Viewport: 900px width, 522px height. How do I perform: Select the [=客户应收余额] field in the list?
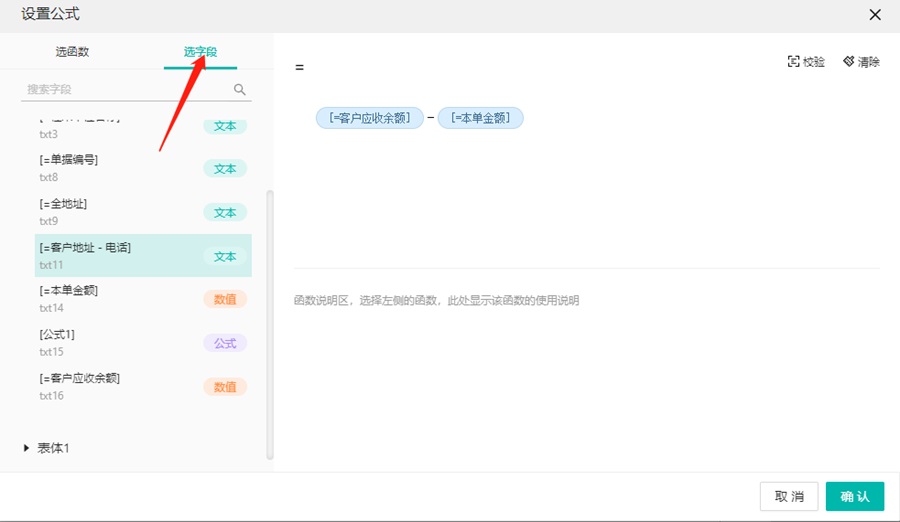[143, 386]
